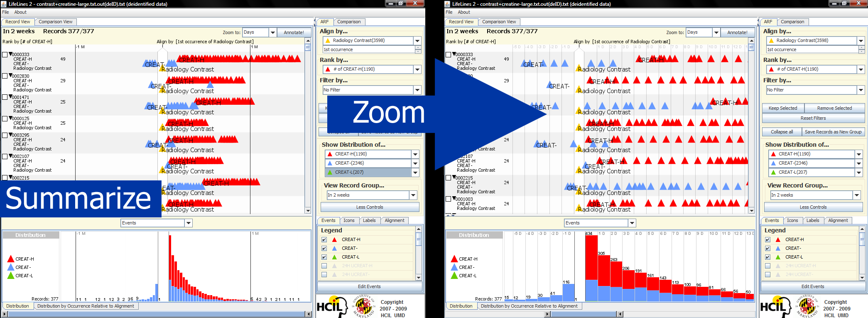Click the blue CREAT- triangle in the left window's Legend

(x=334, y=248)
